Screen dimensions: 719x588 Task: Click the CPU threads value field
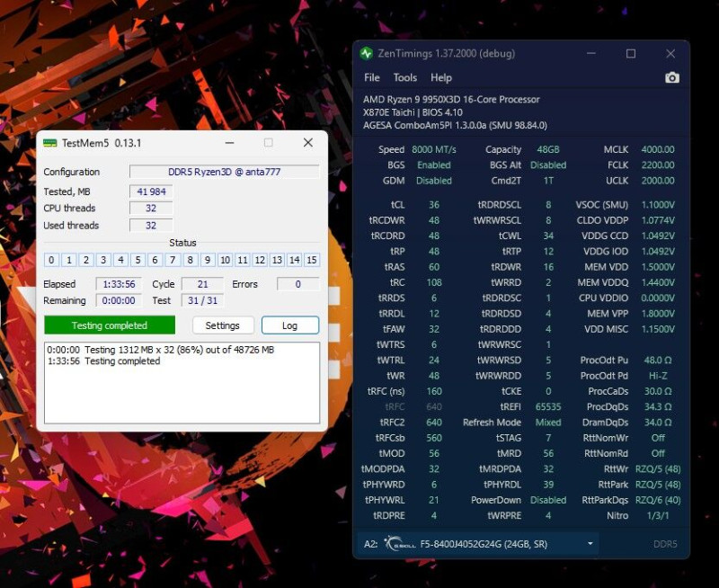(151, 209)
